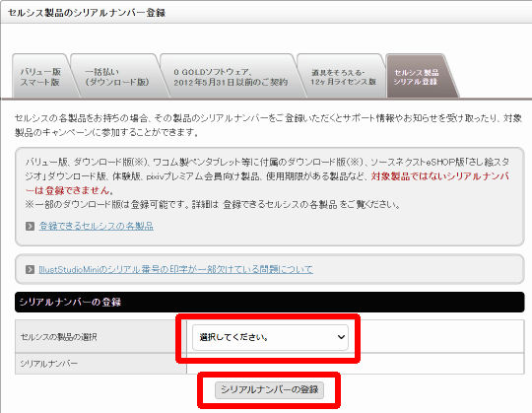
Task: Click arrow icon beside the IllustStudioMini link
Action: pyautogui.click(x=30, y=269)
